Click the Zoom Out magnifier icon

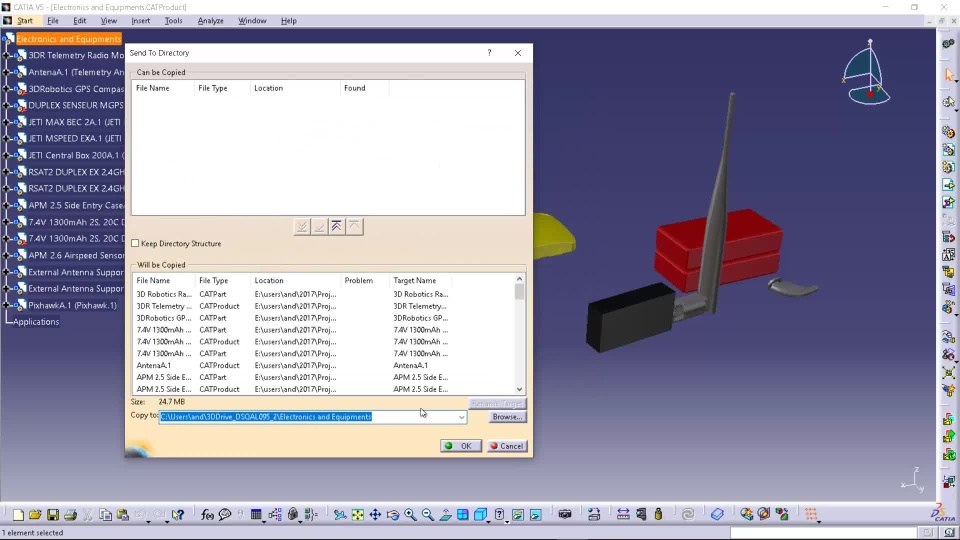(x=427, y=515)
